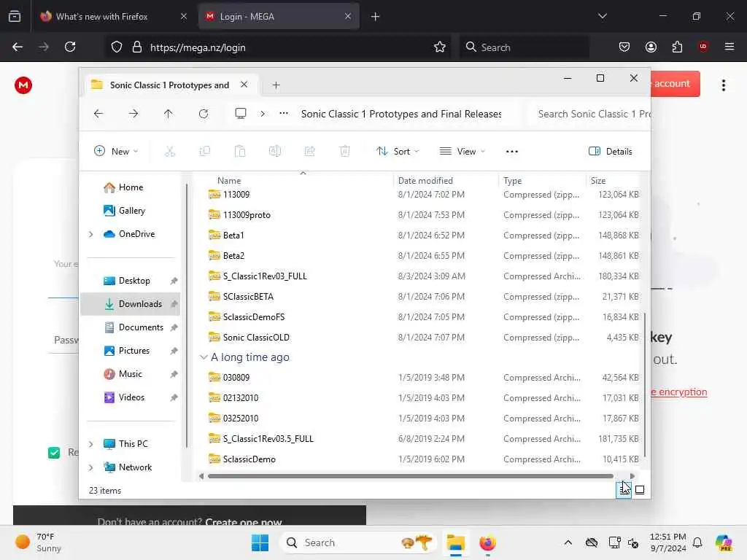Expand OneDrive in navigation pane

(x=90, y=234)
